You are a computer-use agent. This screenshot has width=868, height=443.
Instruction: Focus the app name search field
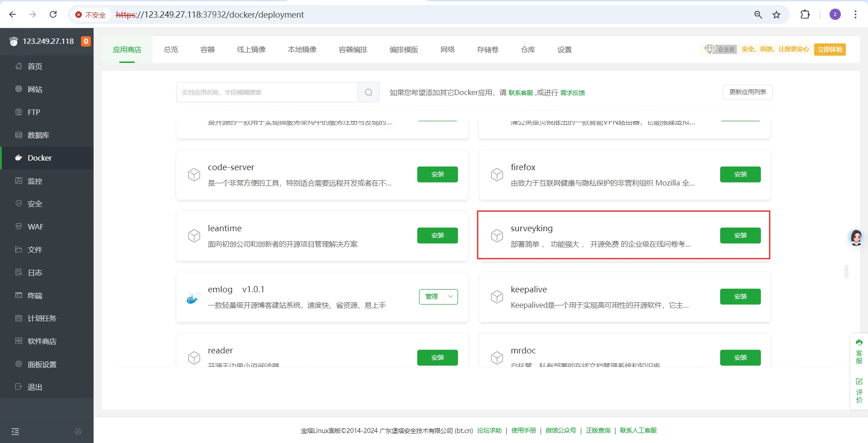click(x=267, y=92)
